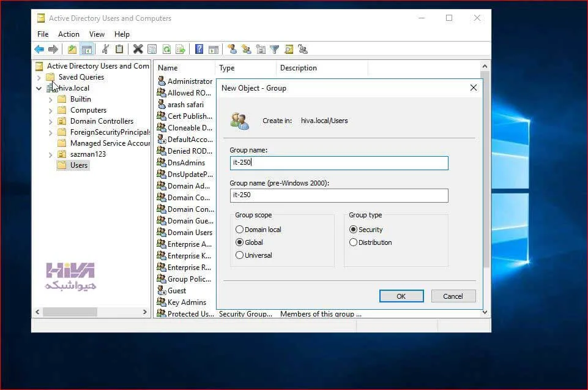Click the Delete X icon in toolbar

pos(138,49)
